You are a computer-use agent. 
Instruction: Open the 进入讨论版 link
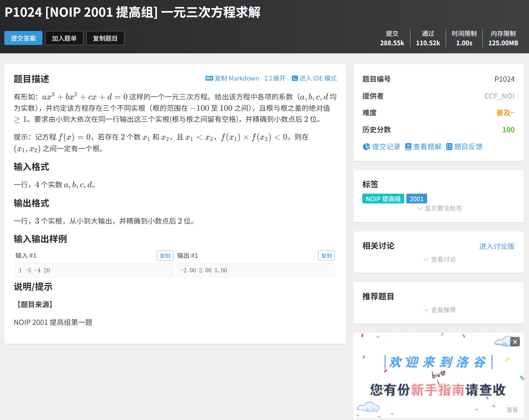[x=497, y=246]
